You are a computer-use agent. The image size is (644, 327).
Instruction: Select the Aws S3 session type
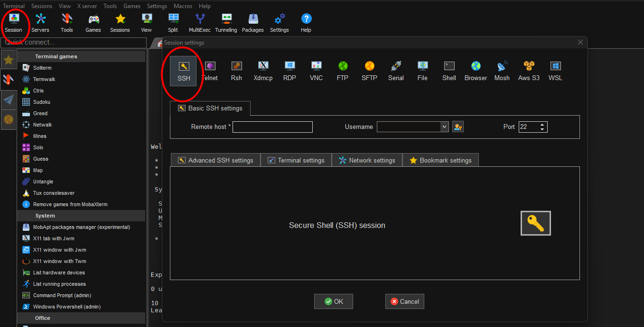pyautogui.click(x=529, y=71)
